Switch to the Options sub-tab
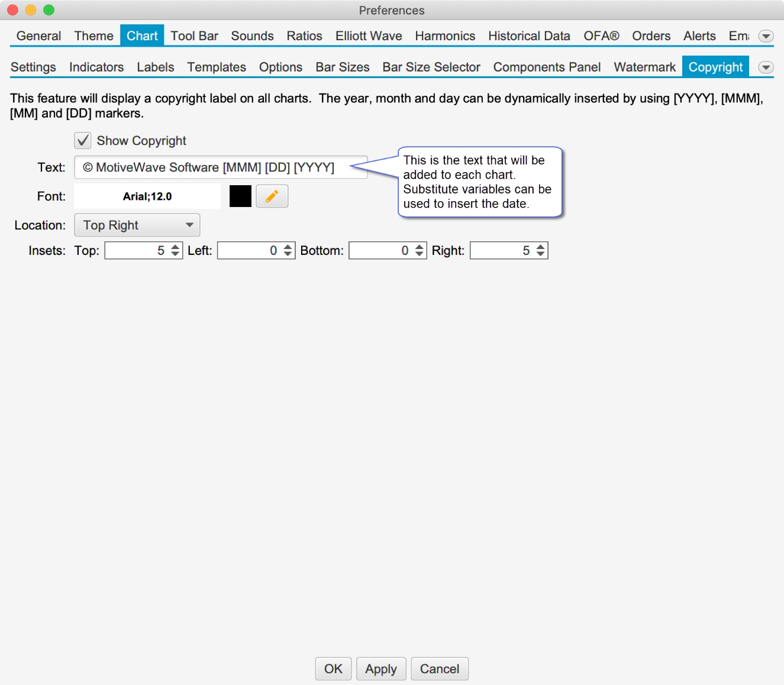The width and height of the screenshot is (784, 685). click(280, 67)
